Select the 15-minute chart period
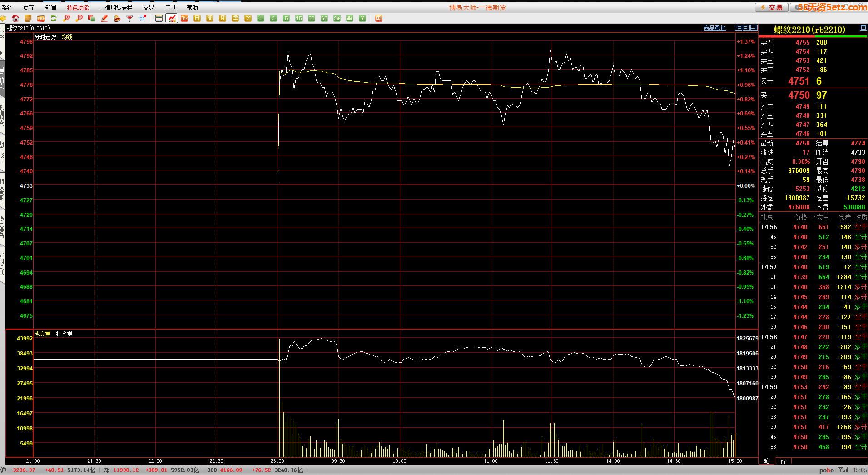 tap(299, 18)
